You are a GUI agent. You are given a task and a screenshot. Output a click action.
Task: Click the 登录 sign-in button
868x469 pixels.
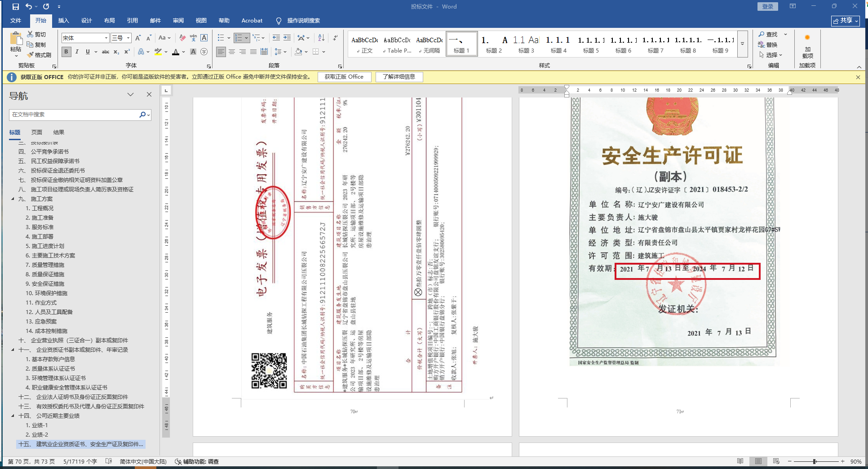pos(768,6)
